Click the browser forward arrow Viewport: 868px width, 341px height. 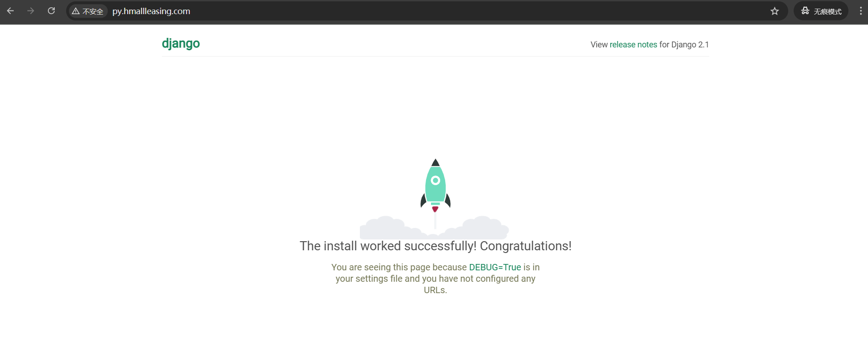[31, 11]
